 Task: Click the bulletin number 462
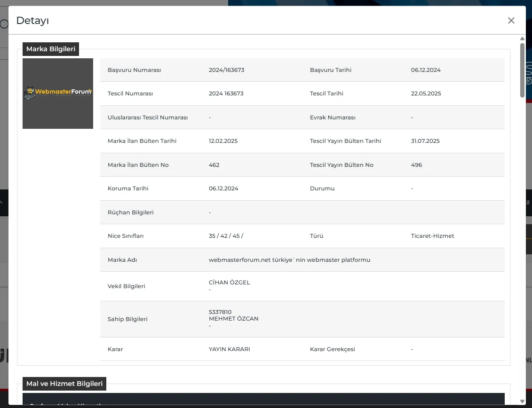point(214,165)
